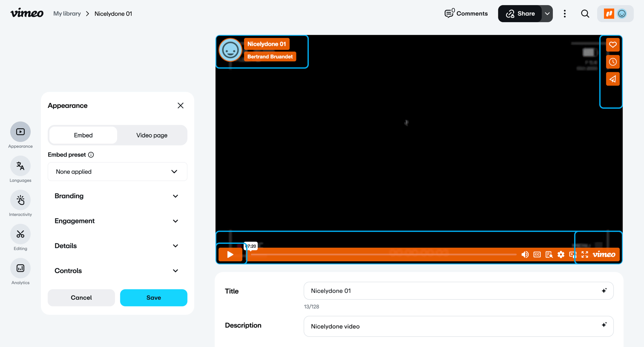Expand the Engagement section
This screenshot has height=347, width=644.
(x=117, y=221)
